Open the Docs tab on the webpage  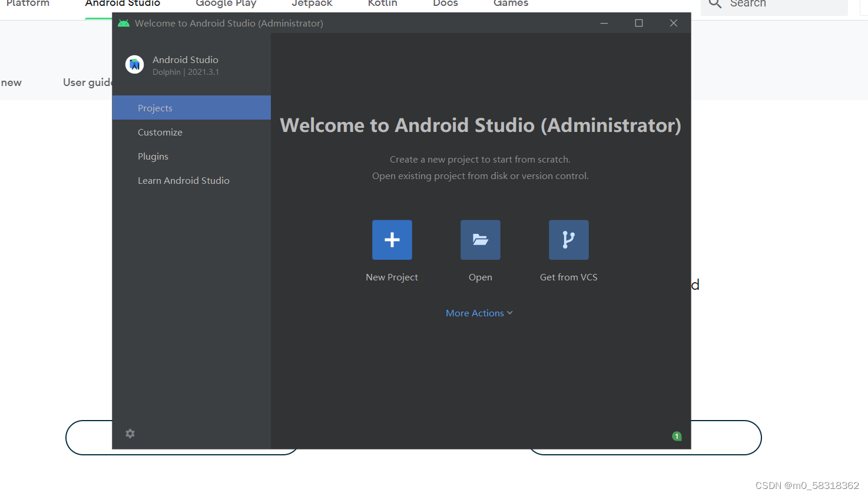pos(445,4)
